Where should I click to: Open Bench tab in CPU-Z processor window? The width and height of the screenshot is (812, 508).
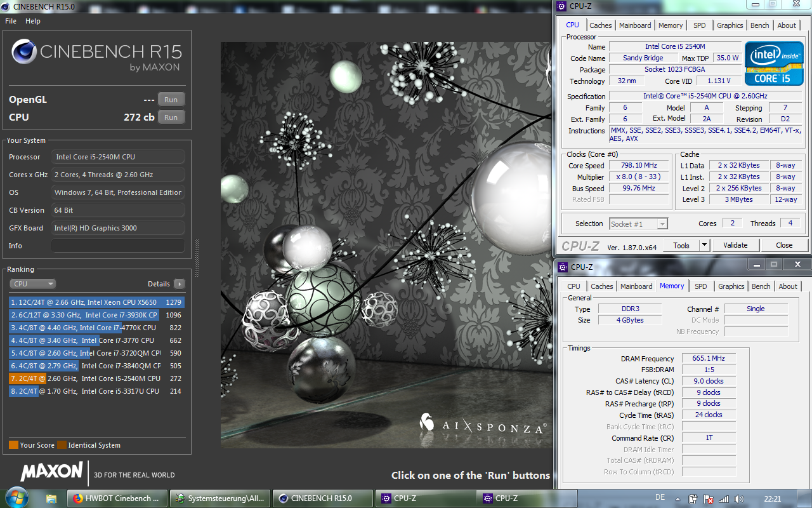(760, 25)
